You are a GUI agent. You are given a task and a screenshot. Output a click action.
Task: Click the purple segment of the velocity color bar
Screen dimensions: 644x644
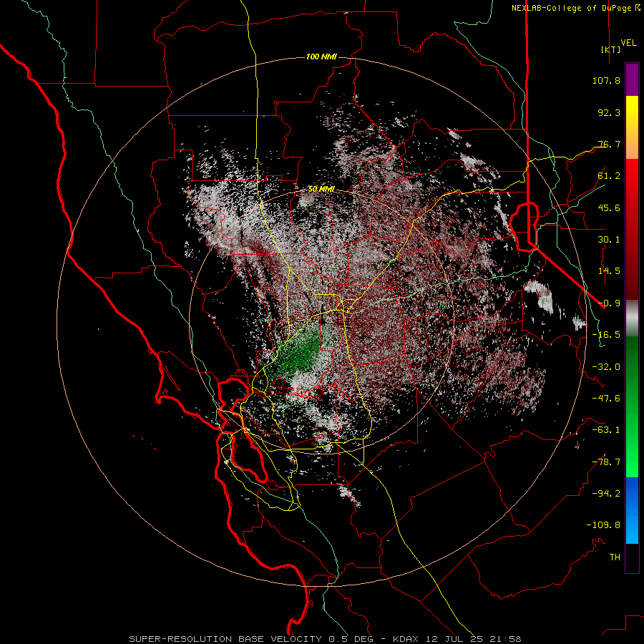point(632,80)
